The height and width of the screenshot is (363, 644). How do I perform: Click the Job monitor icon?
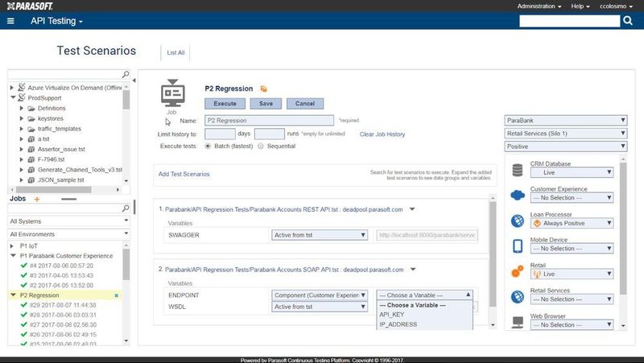[173, 93]
